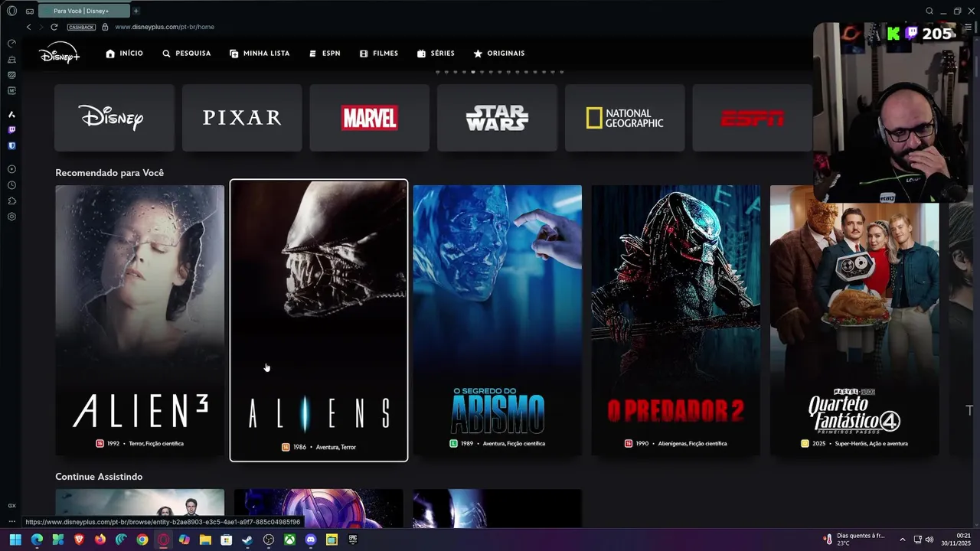Open O Segredo do Abismo poster
The image size is (980, 551).
tap(497, 320)
